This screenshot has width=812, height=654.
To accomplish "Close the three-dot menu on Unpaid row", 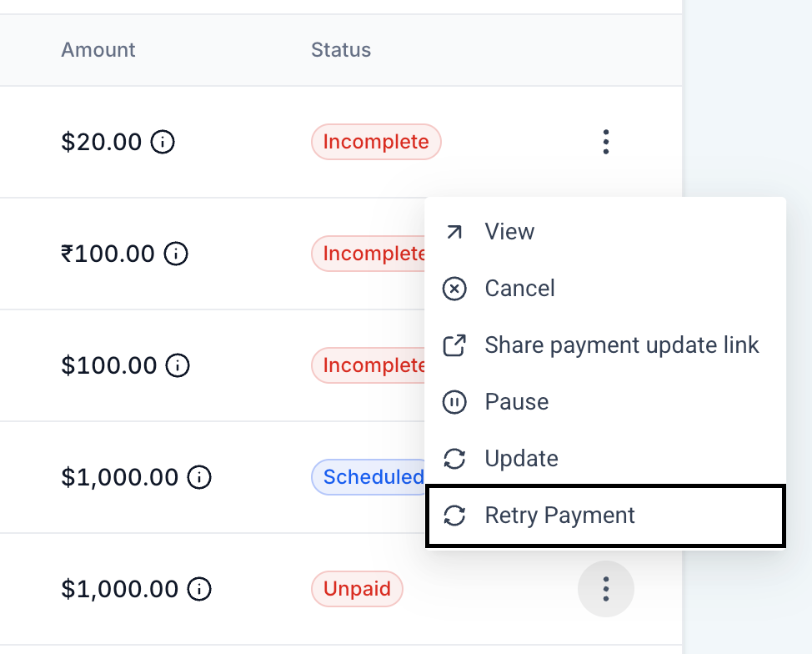I will tap(606, 589).
